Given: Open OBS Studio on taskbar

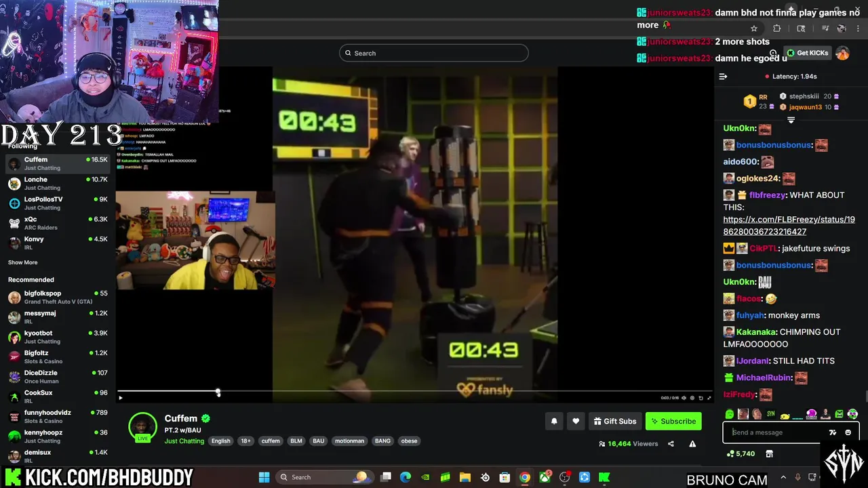Looking at the screenshot, I should coord(564,477).
